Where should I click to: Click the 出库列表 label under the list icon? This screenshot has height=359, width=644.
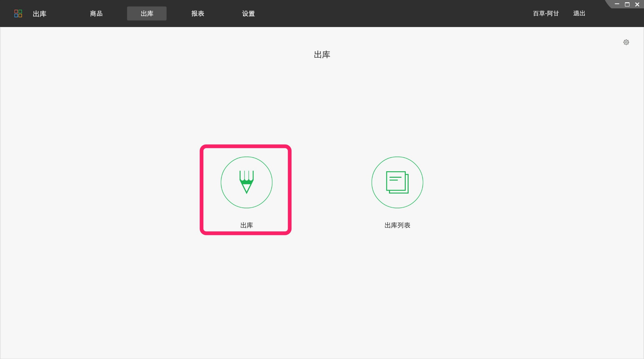[397, 225]
